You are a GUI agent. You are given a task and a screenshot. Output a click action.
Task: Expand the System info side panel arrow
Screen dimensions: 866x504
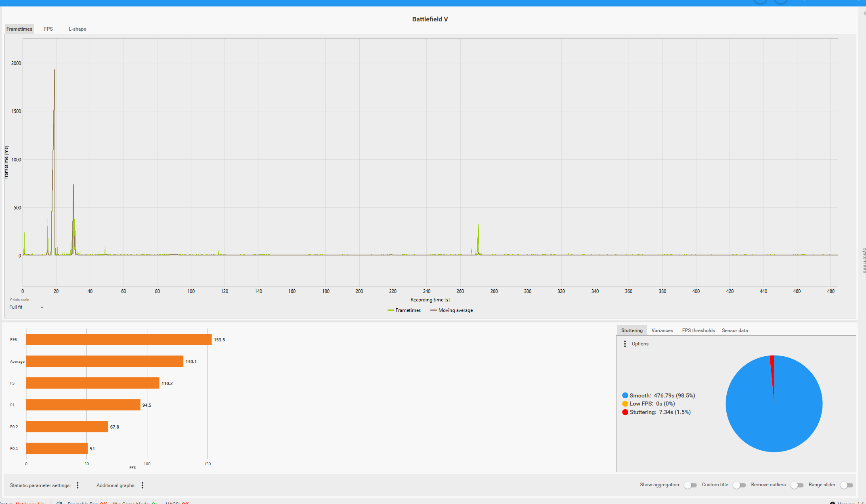point(864,13)
